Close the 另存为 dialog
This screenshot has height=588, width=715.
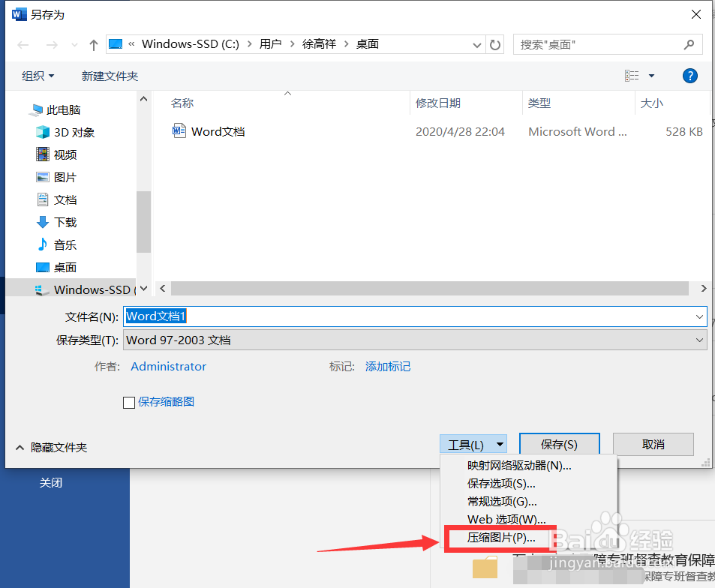tap(695, 14)
